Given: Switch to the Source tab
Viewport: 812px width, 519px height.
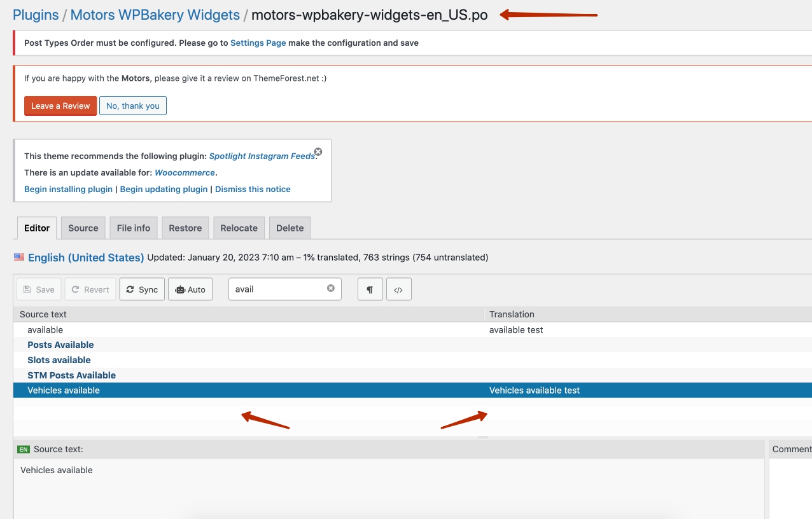Looking at the screenshot, I should pos(83,228).
